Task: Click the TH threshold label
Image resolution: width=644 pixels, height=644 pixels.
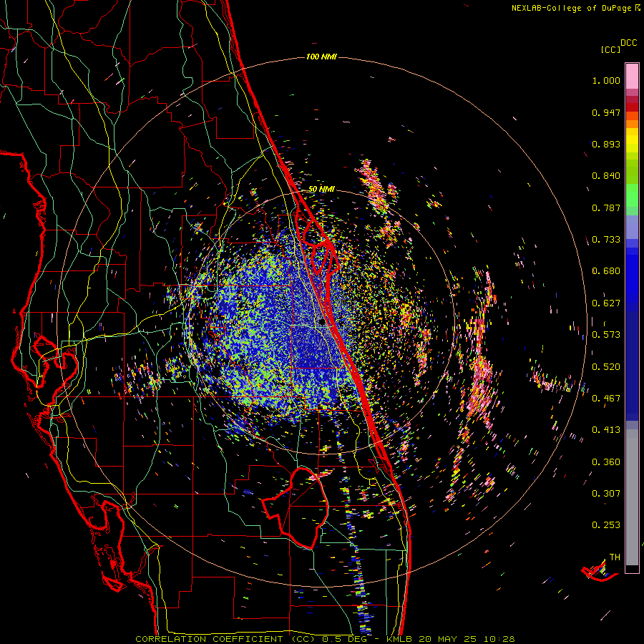Action: [615, 557]
